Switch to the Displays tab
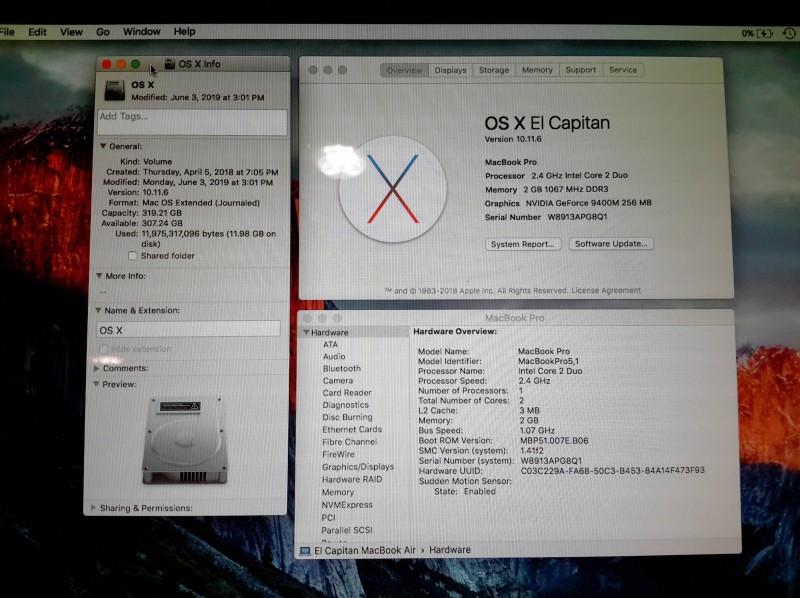The width and height of the screenshot is (800, 598). click(x=451, y=70)
